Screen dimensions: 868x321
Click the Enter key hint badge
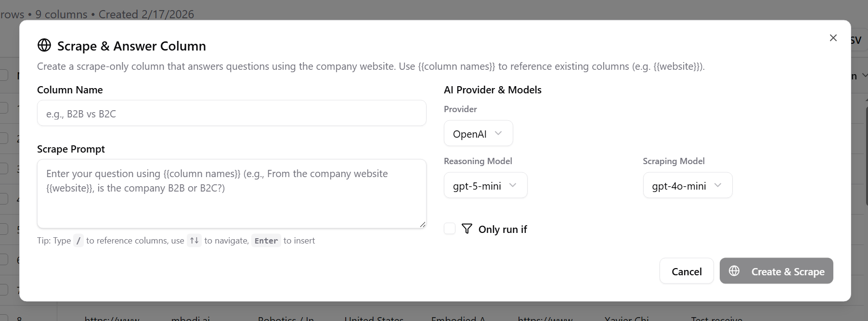(266, 241)
